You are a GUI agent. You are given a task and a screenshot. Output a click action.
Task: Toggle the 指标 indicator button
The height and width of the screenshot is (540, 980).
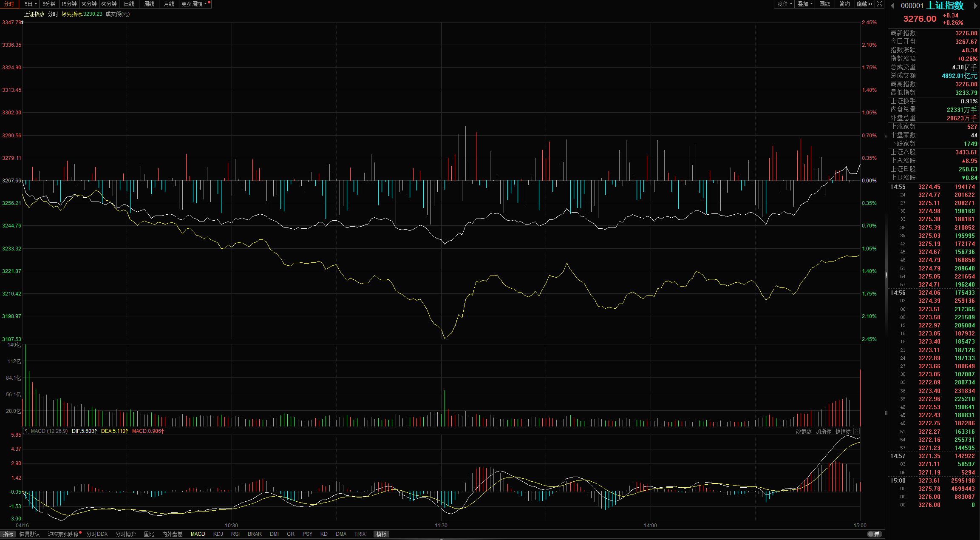8,534
